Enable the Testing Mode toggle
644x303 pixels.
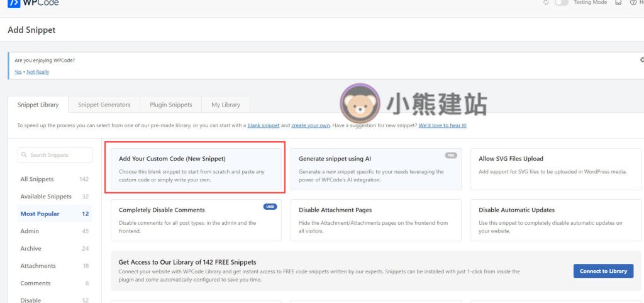(x=562, y=3)
